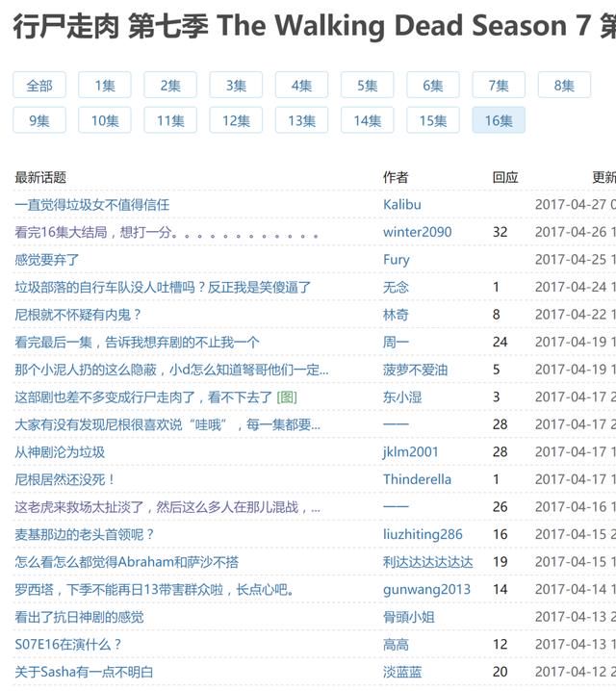The width and height of the screenshot is (616, 691).
Task: View author liuzhiting286's profile
Action: [423, 534]
